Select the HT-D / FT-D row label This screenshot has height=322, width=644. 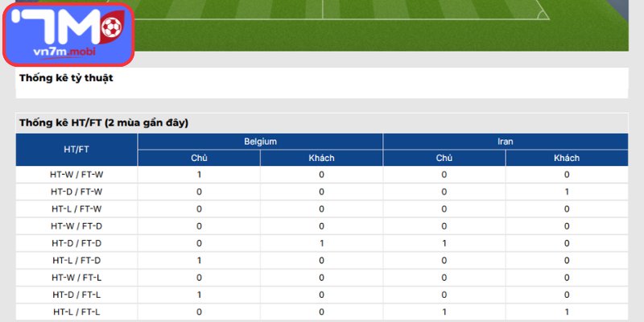pos(76,243)
